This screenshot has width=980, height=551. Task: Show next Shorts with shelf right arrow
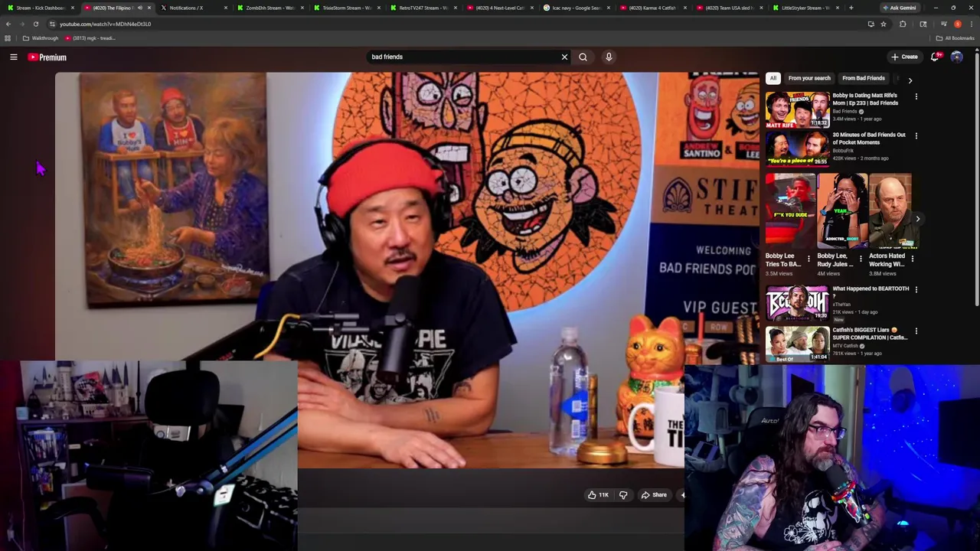[x=917, y=219]
